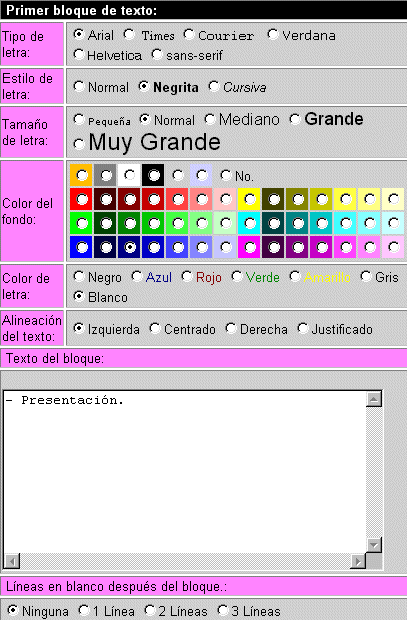Select the black background color swatch
The height and width of the screenshot is (620, 407).
[153, 175]
